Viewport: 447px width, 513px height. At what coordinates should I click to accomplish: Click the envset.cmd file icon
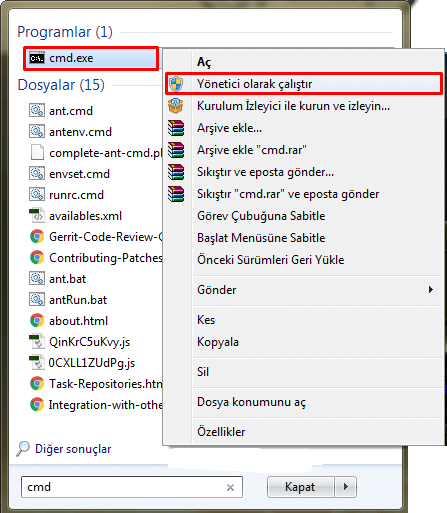pyautogui.click(x=37, y=174)
